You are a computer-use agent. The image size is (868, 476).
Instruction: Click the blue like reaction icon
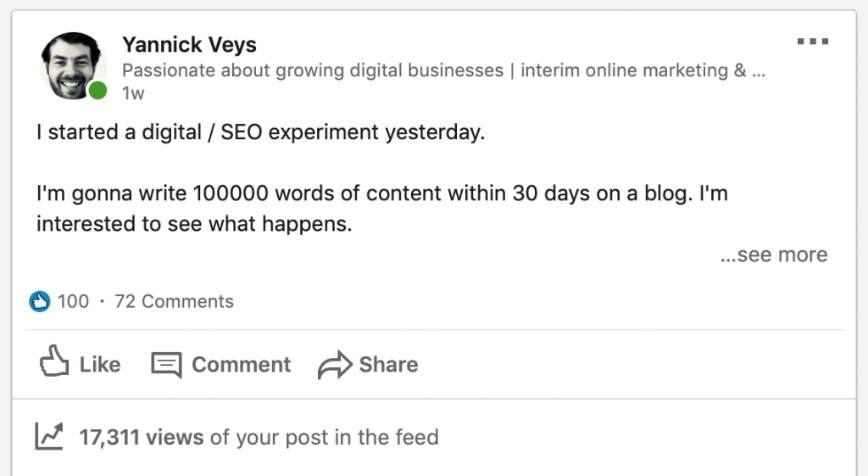[39, 301]
